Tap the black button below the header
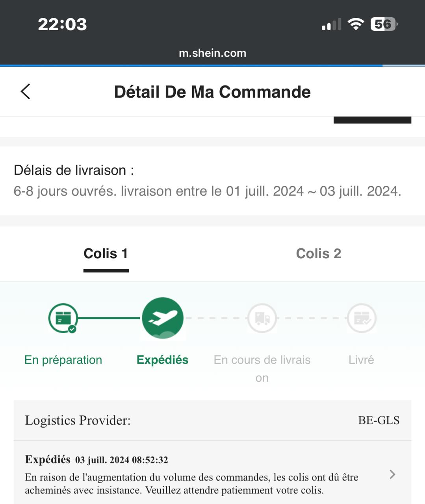425x504 pixels. pos(372,120)
